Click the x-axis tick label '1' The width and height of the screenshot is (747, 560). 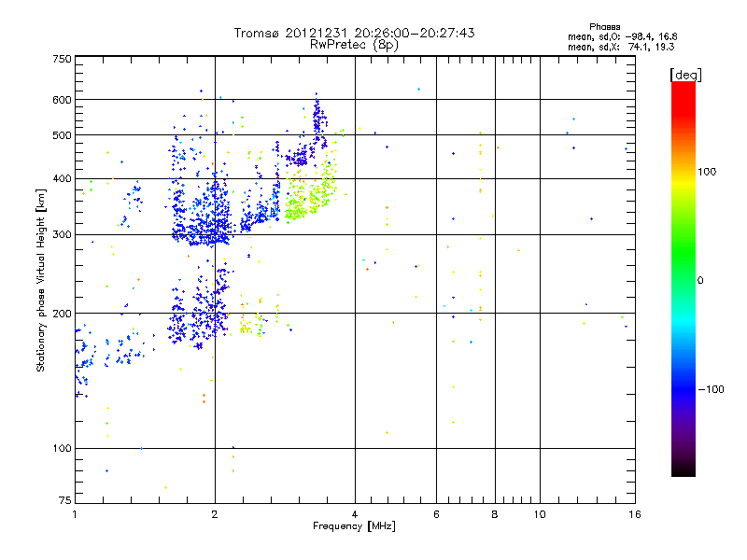(x=75, y=514)
